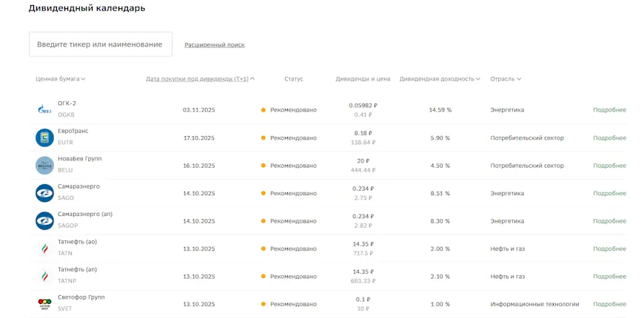
Task: Click the Информационные технологии industry cell
Action: coord(534,304)
